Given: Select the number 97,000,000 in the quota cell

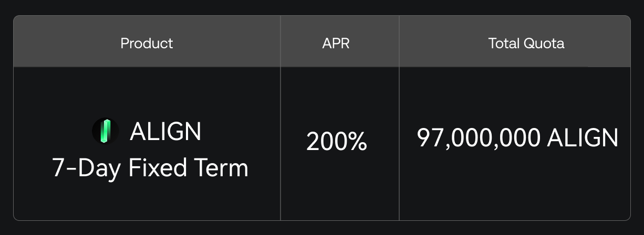Looking at the screenshot, I should (x=479, y=138).
